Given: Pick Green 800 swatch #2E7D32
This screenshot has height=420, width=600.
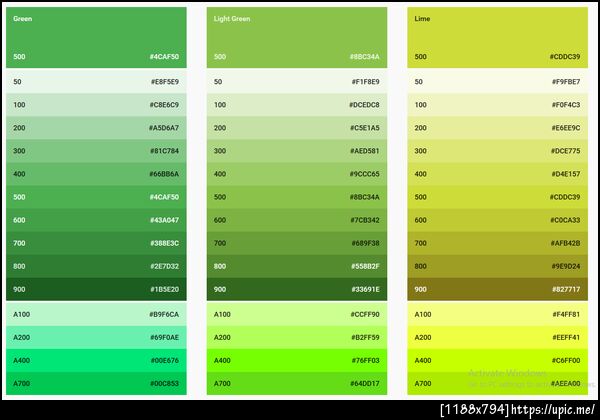Looking at the screenshot, I should click(96, 266).
